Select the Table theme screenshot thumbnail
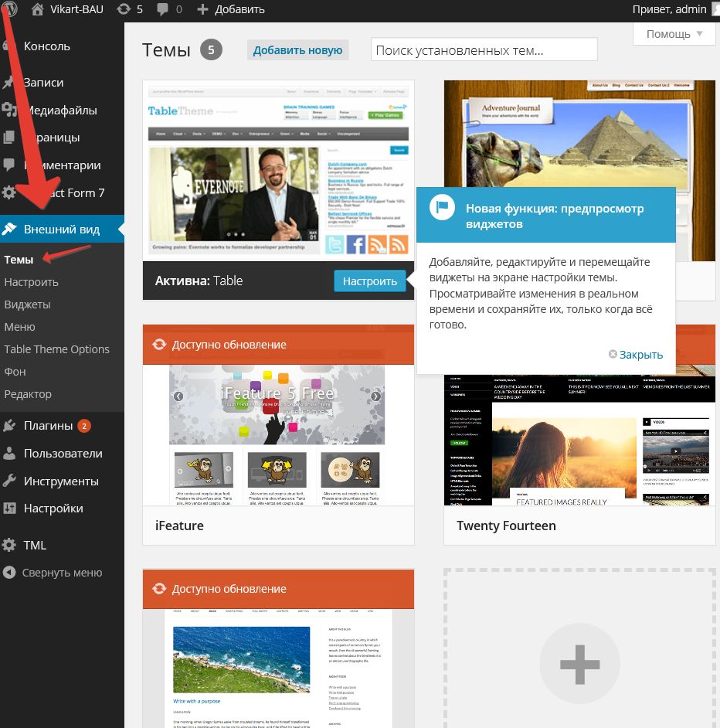Screen dimensions: 720x728 tap(278, 170)
